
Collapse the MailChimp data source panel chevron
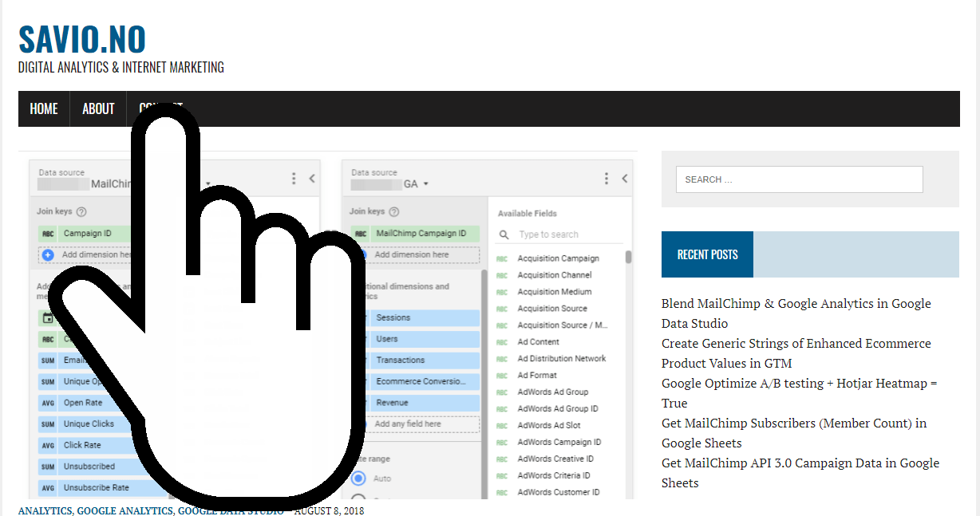coord(312,179)
